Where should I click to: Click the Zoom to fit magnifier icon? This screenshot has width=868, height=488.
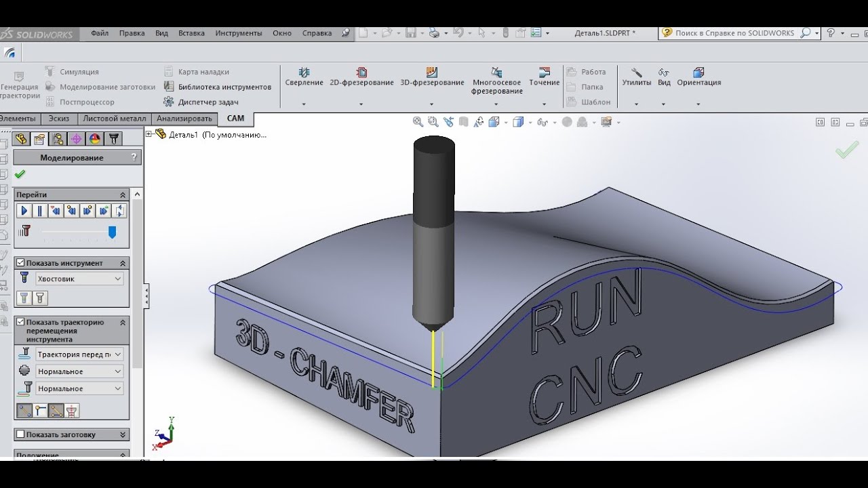tap(418, 122)
